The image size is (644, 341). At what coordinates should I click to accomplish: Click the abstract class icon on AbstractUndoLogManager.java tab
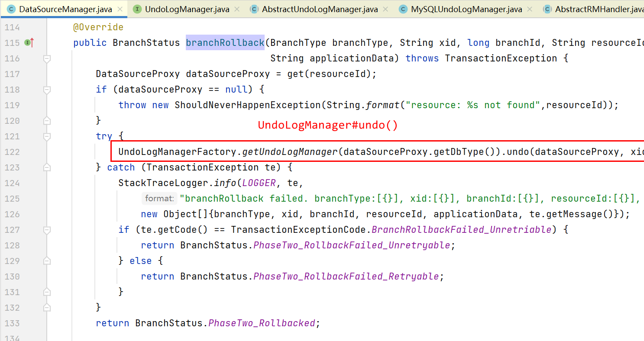click(254, 9)
